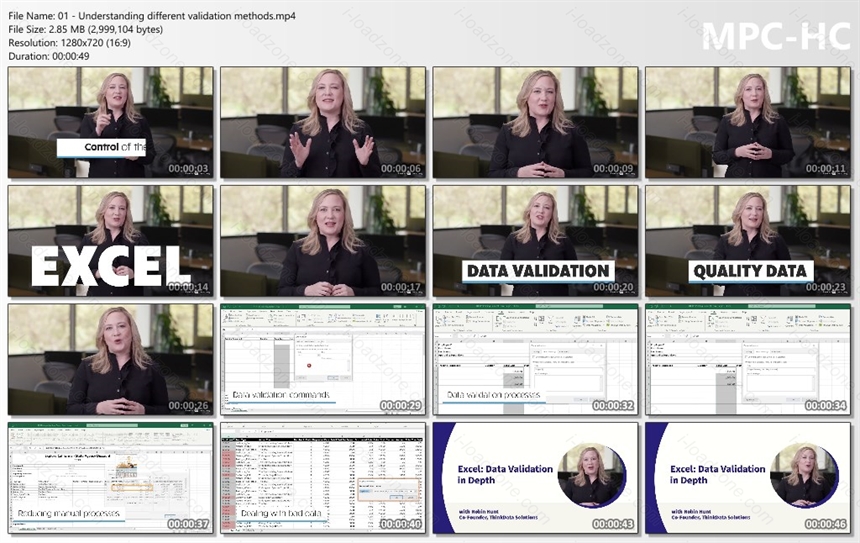860x543 pixels.
Task: Select the thumbnail at 00:00:03
Action: 111,122
